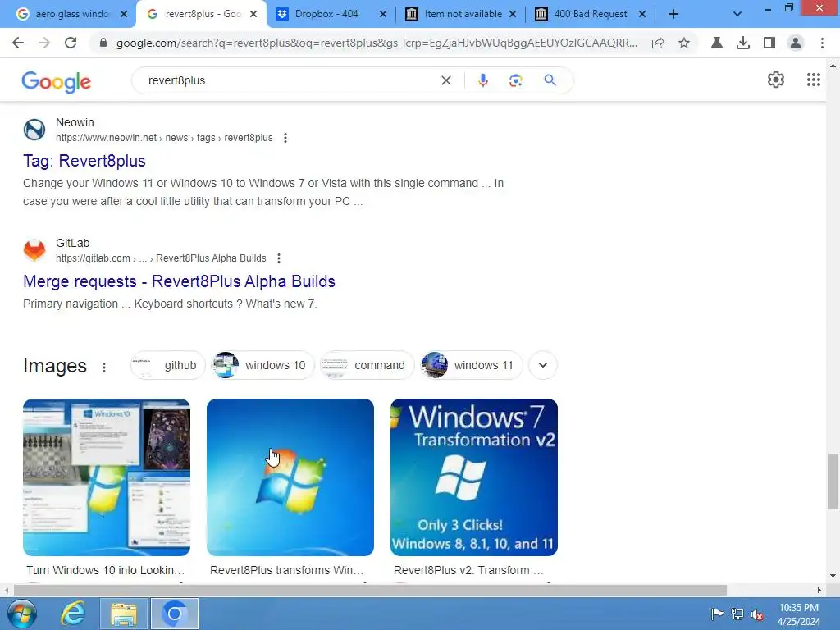Viewport: 840px width, 630px height.
Task: Launch Internet Explorer from taskbar
Action: coord(72,614)
